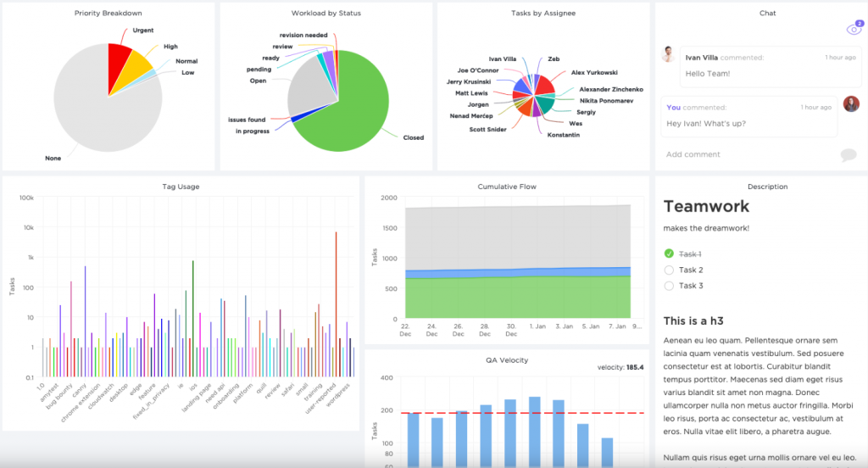Click the Workload by Status title
The height and width of the screenshot is (468, 868).
pos(326,14)
